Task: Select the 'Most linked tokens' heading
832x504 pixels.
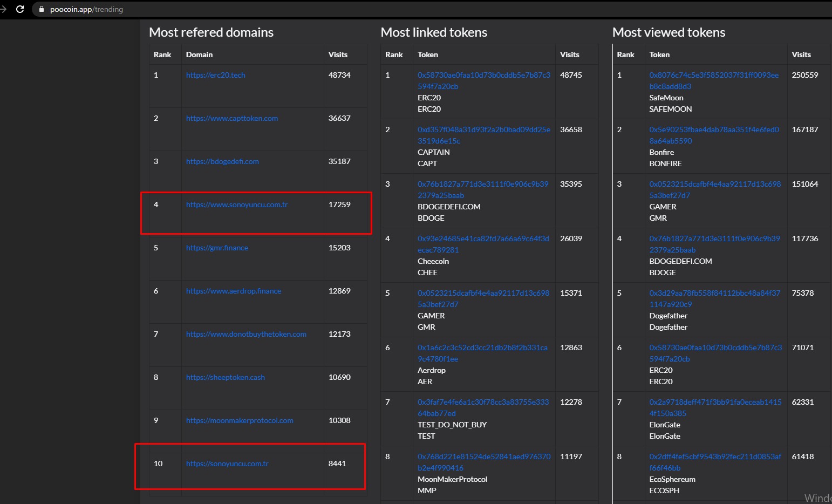Action: click(x=434, y=32)
